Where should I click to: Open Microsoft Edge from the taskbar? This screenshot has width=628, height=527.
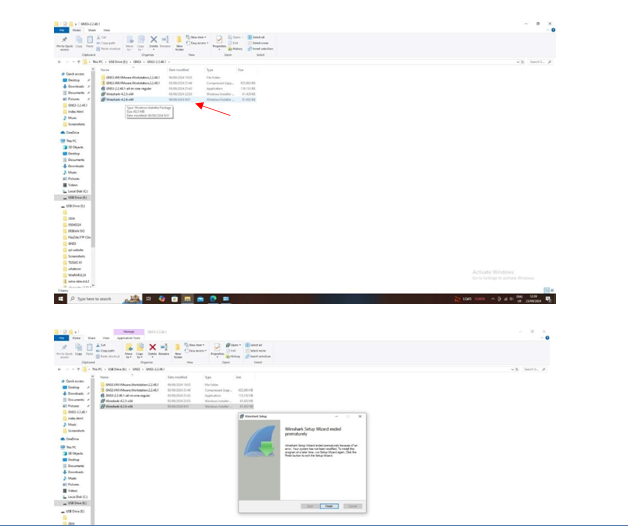pos(213,299)
